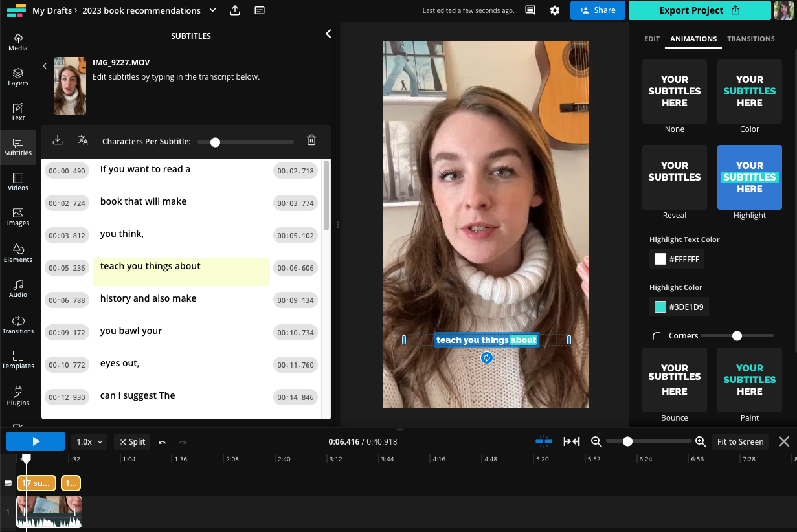Open the Audio panel
797x532 pixels.
pyautogui.click(x=17, y=289)
